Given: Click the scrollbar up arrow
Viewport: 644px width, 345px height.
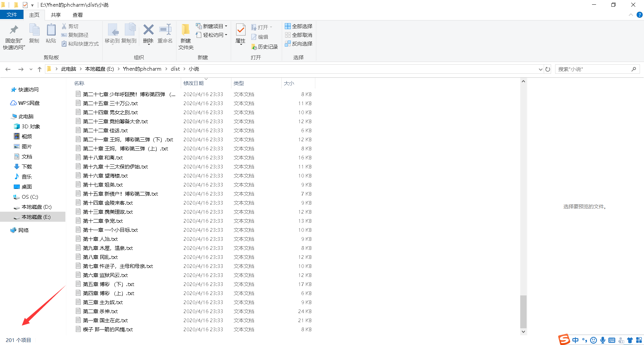Looking at the screenshot, I should 523,81.
